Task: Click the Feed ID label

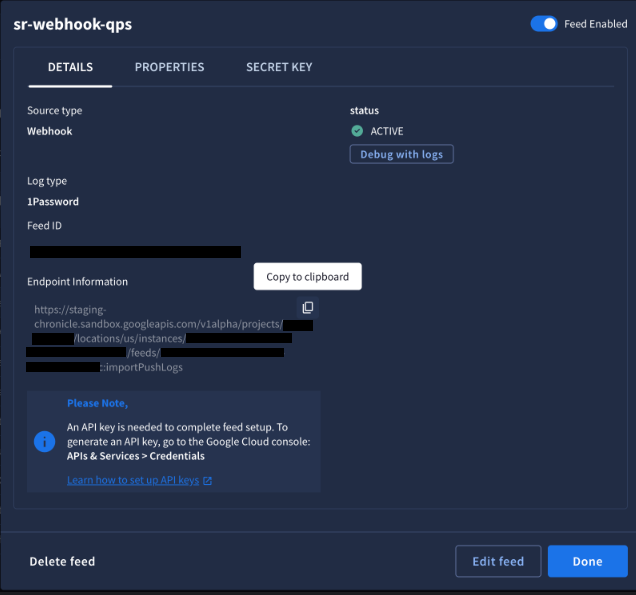Action: [x=44, y=226]
